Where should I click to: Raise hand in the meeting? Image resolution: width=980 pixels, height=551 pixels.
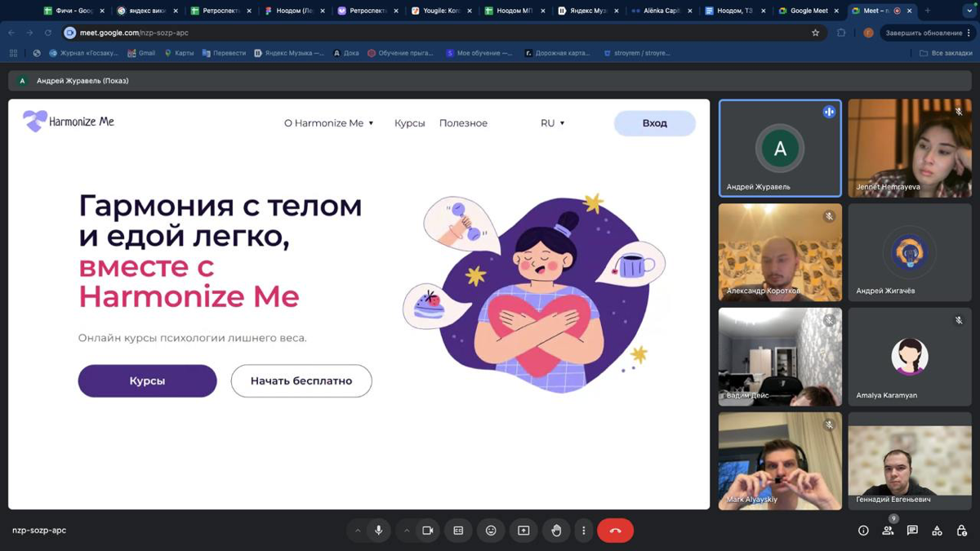[556, 531]
